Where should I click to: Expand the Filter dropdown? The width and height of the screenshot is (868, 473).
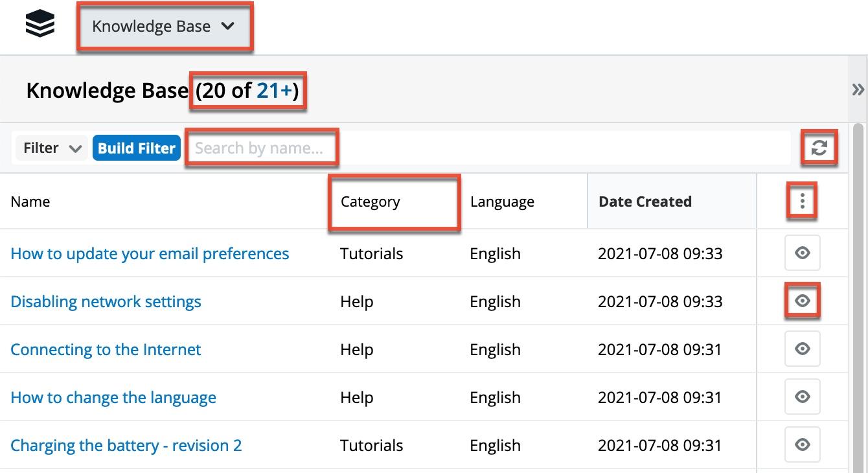(x=52, y=148)
